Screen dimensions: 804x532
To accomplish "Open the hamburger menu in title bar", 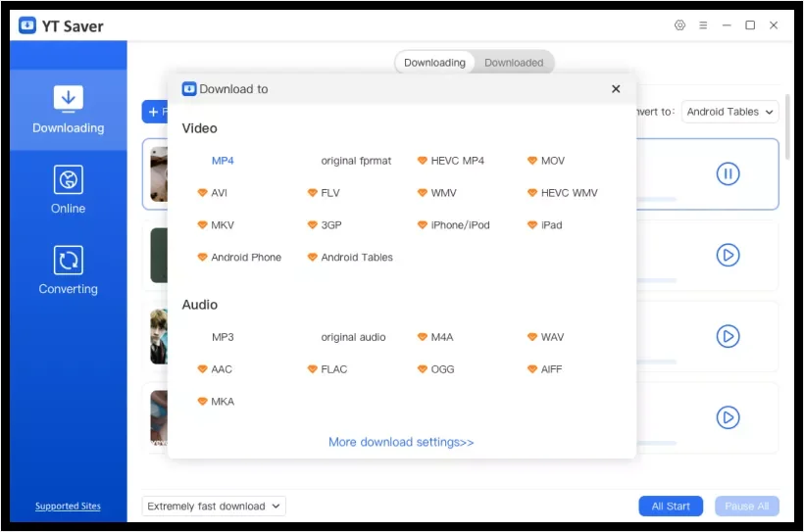I will tap(703, 25).
